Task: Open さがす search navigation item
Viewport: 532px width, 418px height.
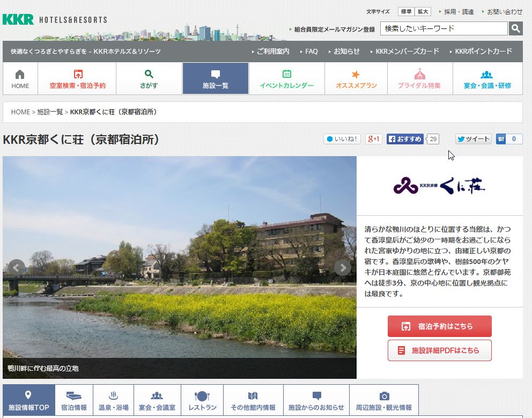Action: (x=149, y=78)
